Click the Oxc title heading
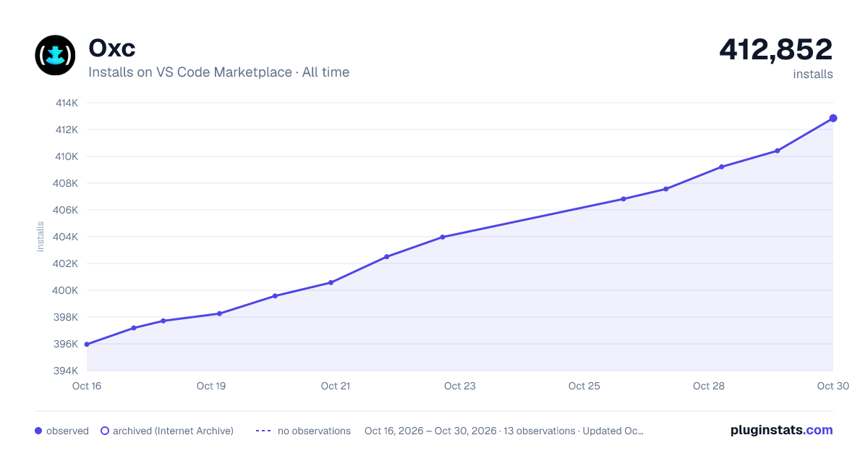The width and height of the screenshot is (868, 456). point(112,48)
